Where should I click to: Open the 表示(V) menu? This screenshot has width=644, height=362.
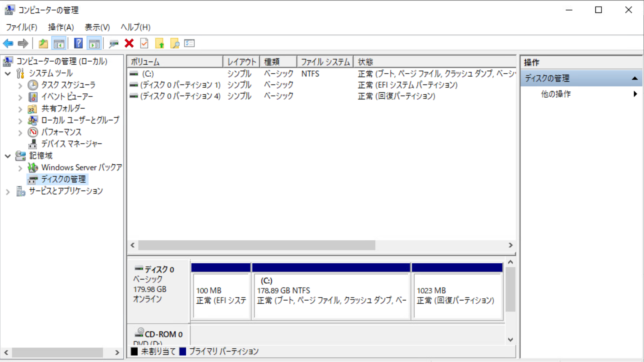tap(97, 27)
